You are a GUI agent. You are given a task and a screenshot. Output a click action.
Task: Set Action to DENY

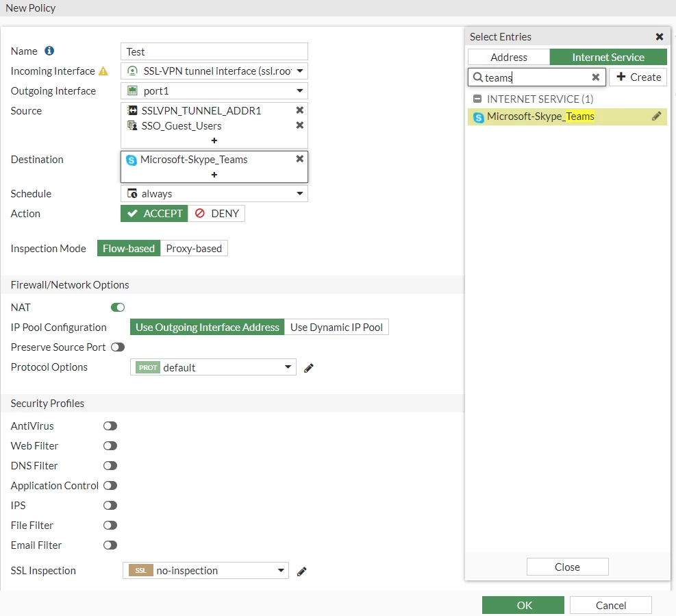click(216, 214)
